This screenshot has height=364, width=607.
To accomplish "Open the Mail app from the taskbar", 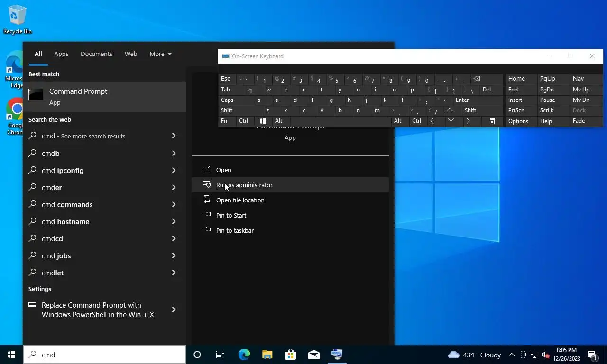I will 313,355.
